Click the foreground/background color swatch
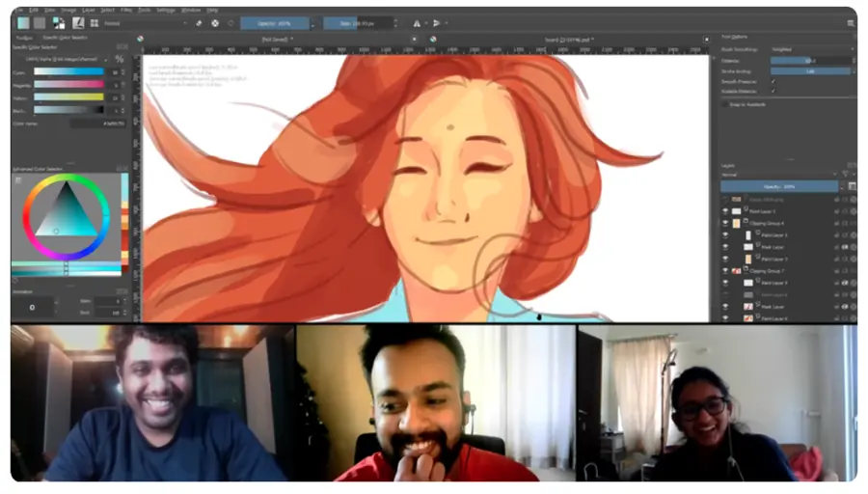The height and width of the screenshot is (494, 868). [59, 23]
